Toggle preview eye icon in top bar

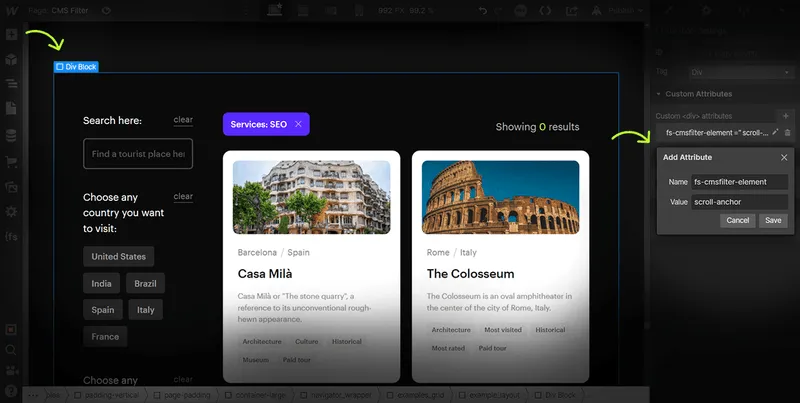106,10
